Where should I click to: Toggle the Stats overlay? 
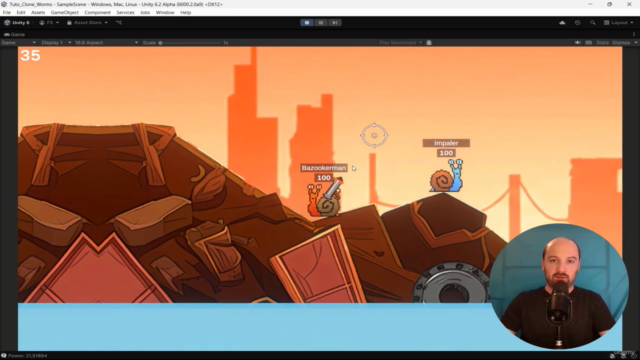click(602, 42)
